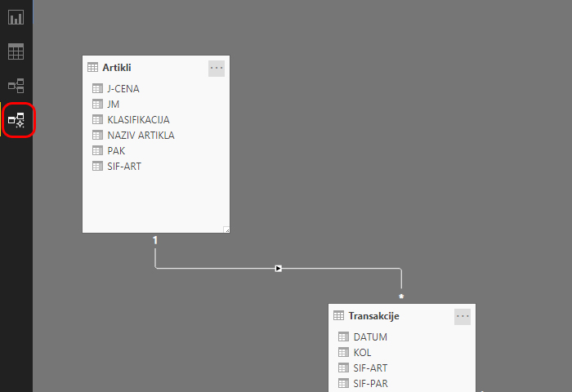This screenshot has width=572, height=392.
Task: Select the SIF-PAR field in Transakcije
Action: 370,383
